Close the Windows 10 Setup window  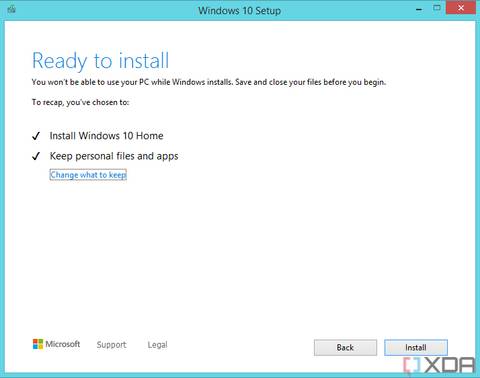click(461, 8)
